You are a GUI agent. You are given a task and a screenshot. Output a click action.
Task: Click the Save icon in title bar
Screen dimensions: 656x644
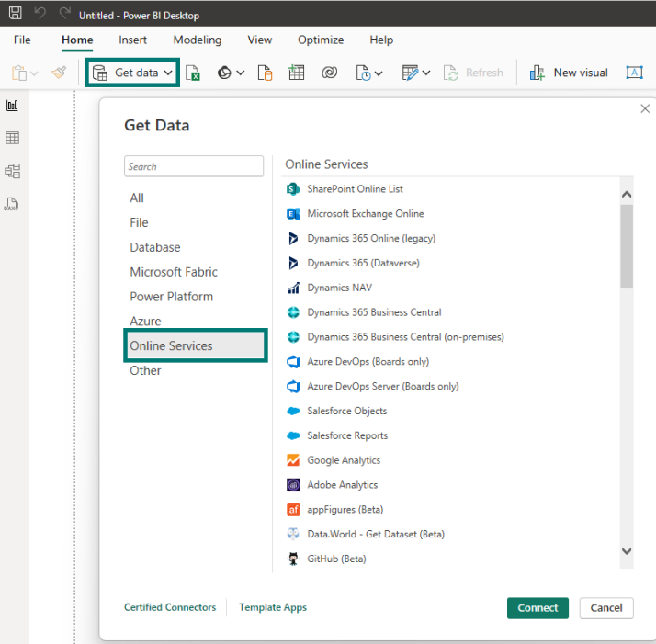[15, 15]
